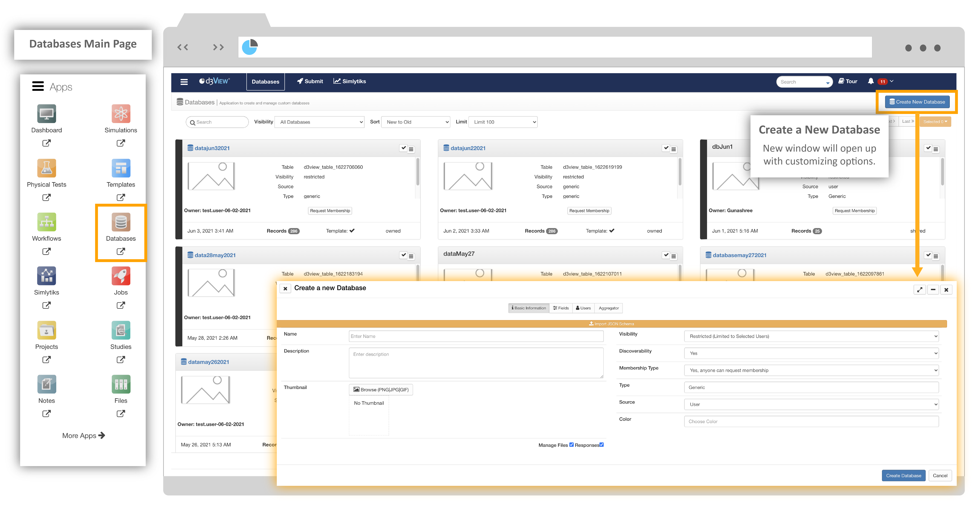
Task: Open Dashboard in new window icon
Action: click(46, 143)
